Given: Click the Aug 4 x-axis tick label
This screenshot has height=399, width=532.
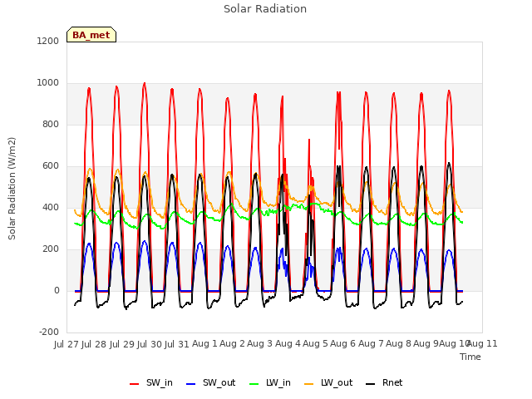Looking at the screenshot, I should (288, 344).
